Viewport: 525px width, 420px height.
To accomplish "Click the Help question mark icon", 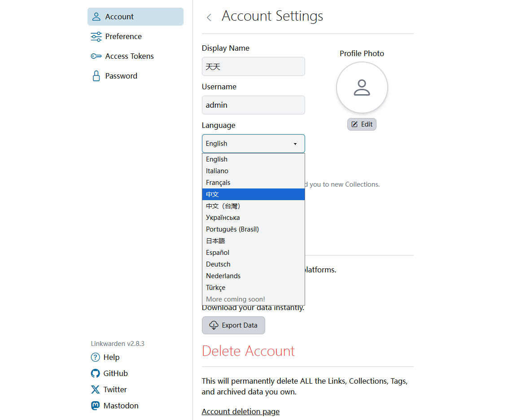I will (96, 357).
